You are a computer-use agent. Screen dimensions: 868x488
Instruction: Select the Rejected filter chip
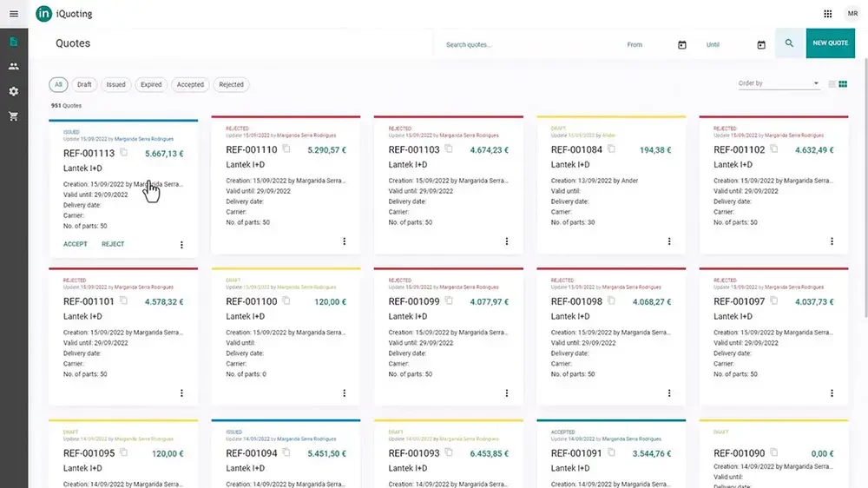click(x=232, y=85)
